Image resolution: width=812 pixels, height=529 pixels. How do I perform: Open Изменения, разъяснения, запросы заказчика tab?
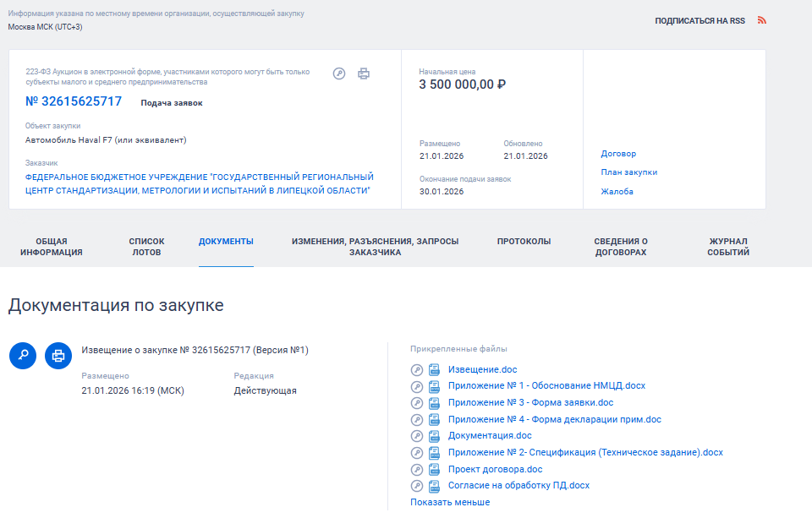375,247
